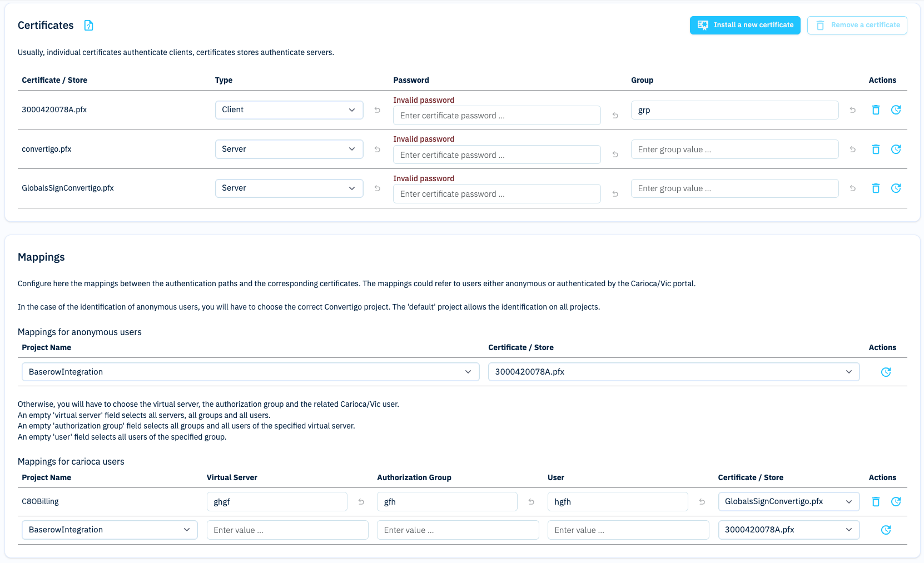Click the Group field containing grp
Viewport: 924px width, 563px height.
[x=734, y=110]
